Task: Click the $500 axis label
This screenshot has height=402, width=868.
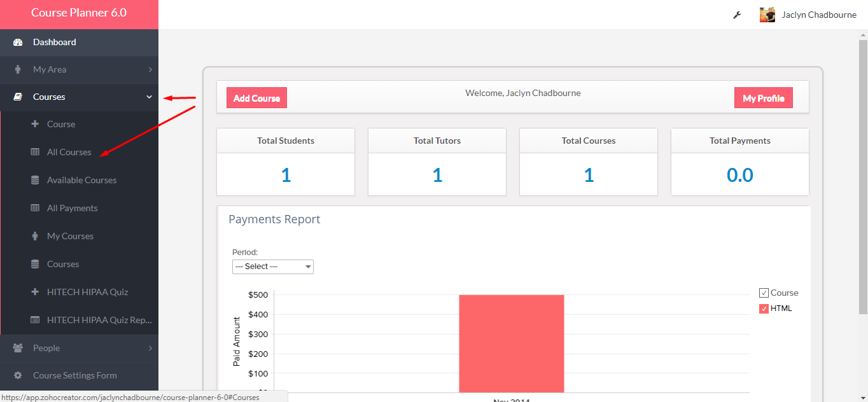Action: click(258, 295)
